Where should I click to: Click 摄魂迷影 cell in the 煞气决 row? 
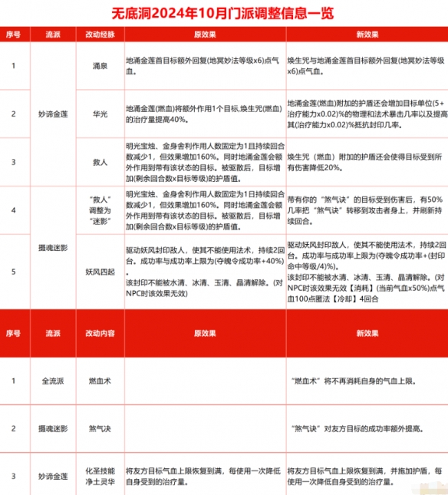(53, 429)
